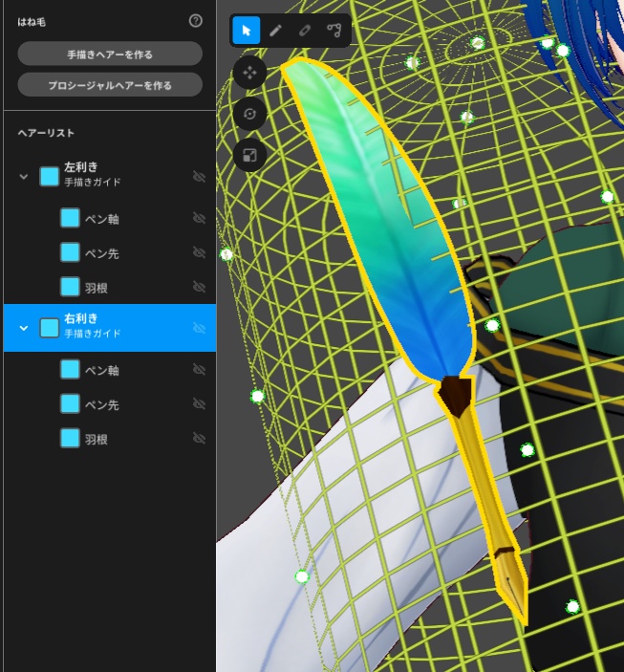
Task: Open help for はね毛
Action: coord(196,21)
